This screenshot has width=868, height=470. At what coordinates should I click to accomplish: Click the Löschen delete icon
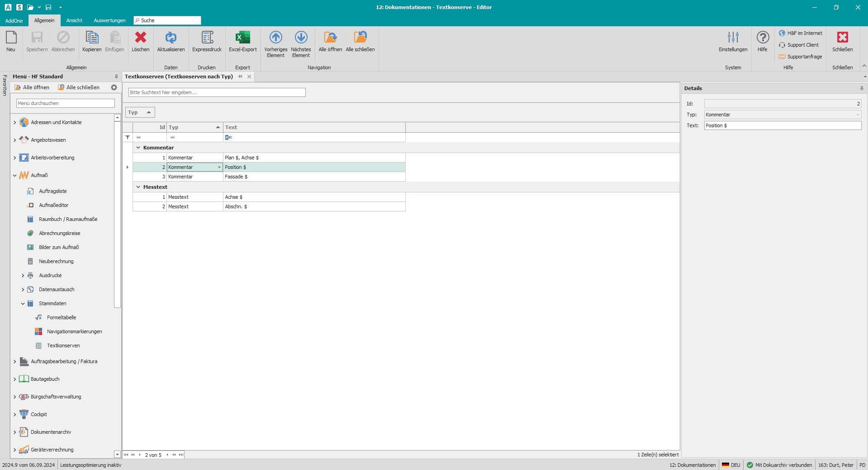coord(140,38)
